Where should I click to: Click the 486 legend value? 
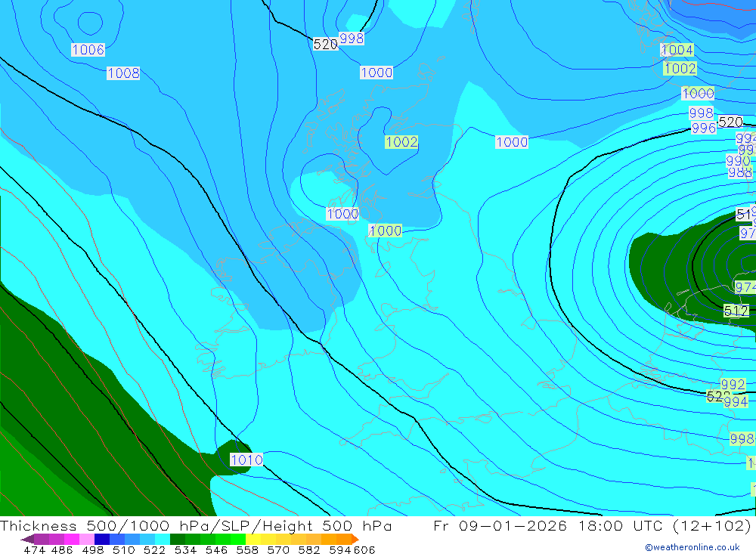[x=62, y=550]
